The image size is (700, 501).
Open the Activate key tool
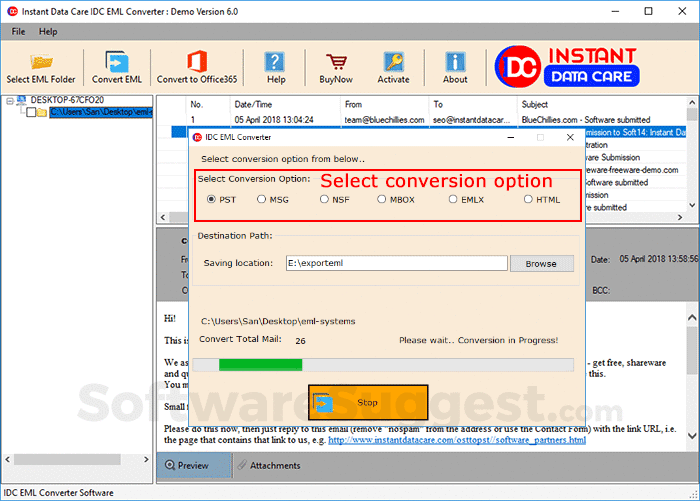tap(393, 67)
